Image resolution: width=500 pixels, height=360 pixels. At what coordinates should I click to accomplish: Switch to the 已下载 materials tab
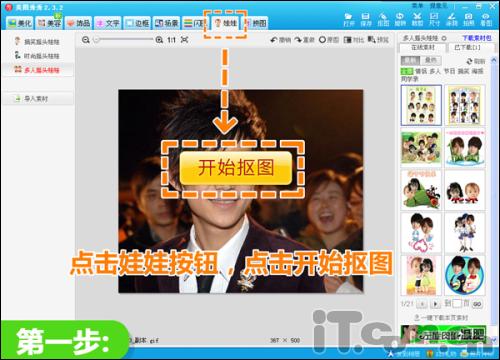[x=467, y=48]
